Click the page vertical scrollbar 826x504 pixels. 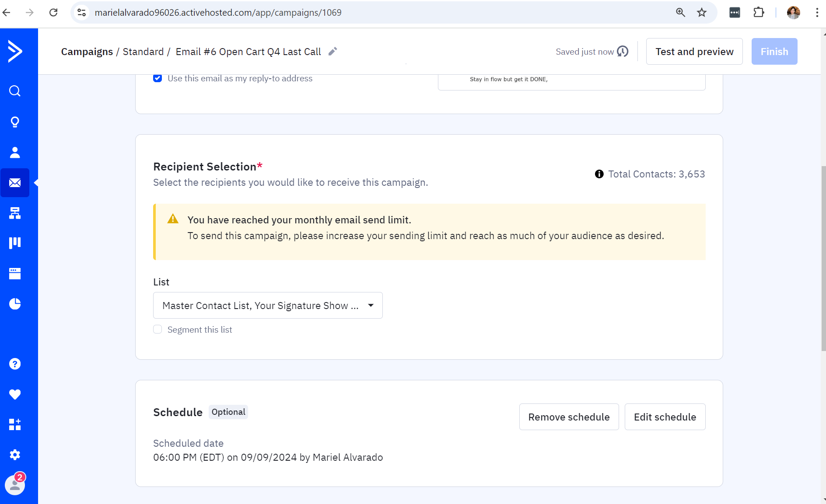tap(823, 258)
